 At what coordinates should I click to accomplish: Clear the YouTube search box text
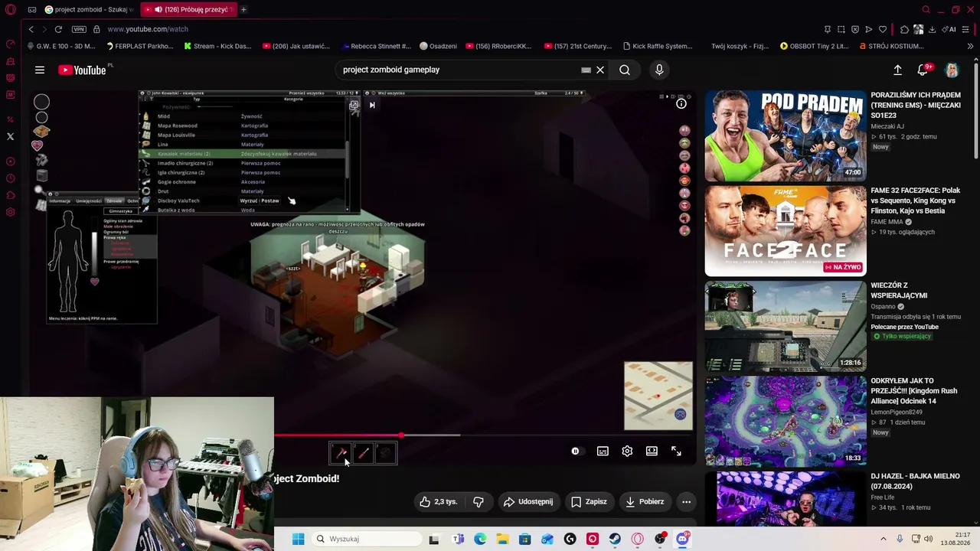(x=600, y=70)
